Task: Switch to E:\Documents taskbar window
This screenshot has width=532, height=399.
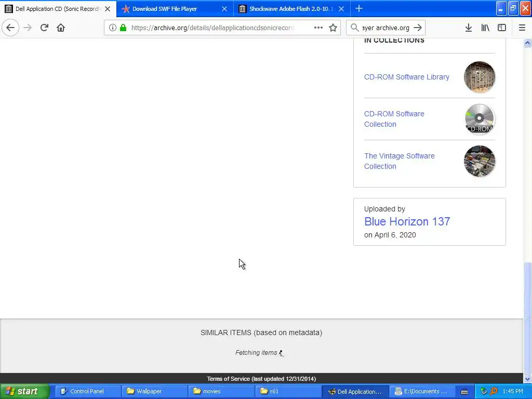Action: (x=422, y=391)
